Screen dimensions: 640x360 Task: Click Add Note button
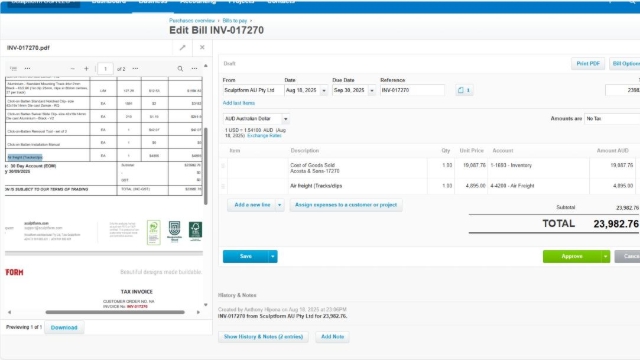332,337
